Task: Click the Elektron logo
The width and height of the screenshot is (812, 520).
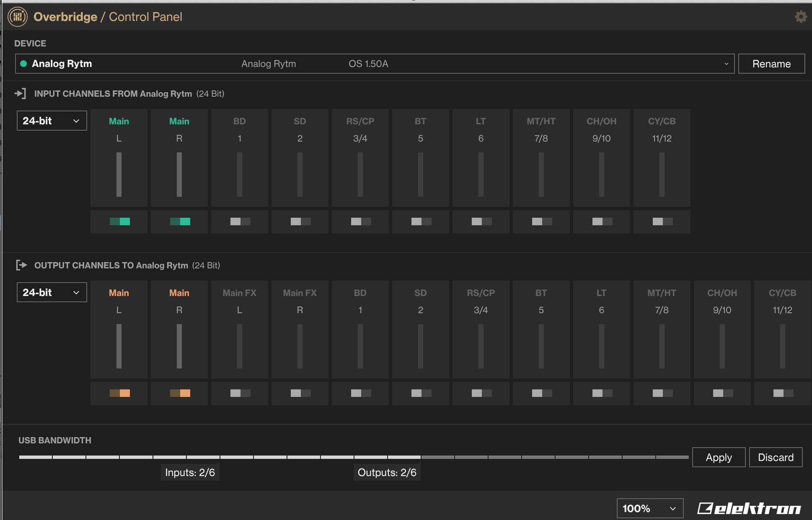Action: [x=749, y=508]
